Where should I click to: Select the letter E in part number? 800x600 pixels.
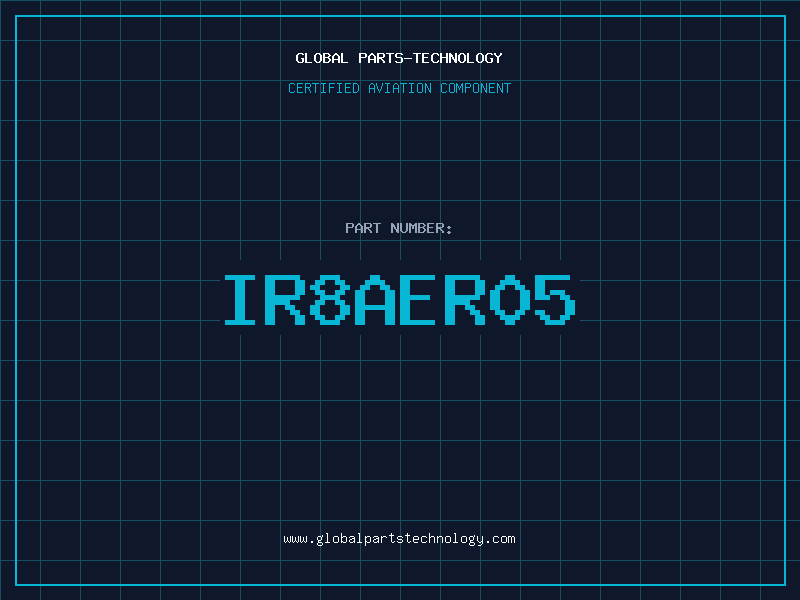421,300
